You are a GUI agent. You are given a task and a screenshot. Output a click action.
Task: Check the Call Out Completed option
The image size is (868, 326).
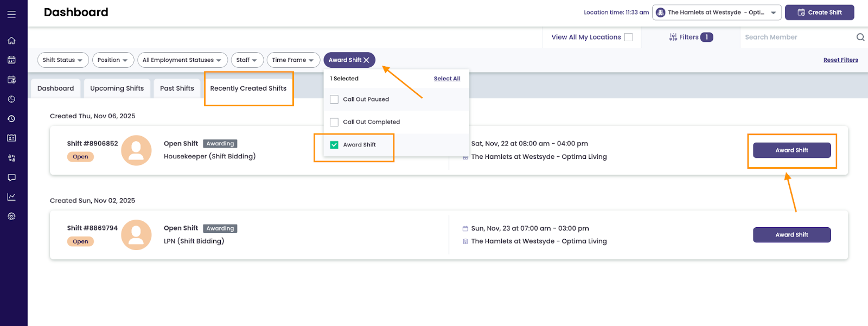[334, 122]
